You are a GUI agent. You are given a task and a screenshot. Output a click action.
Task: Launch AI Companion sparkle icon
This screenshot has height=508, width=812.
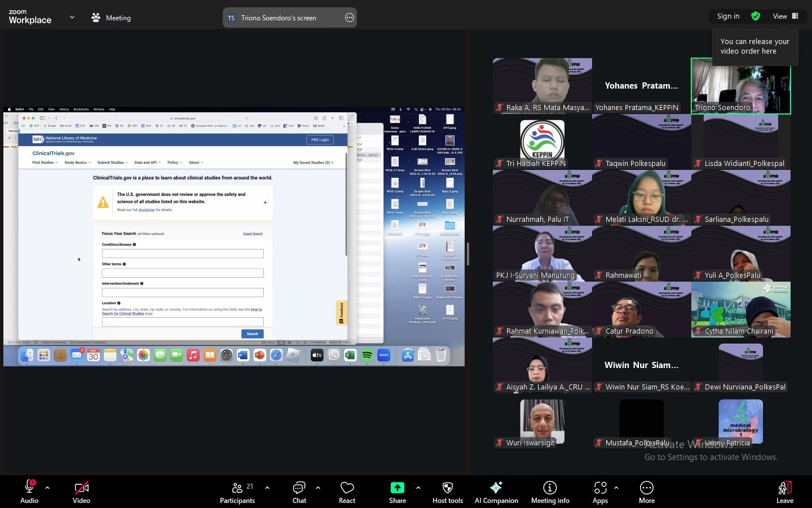pos(496,488)
